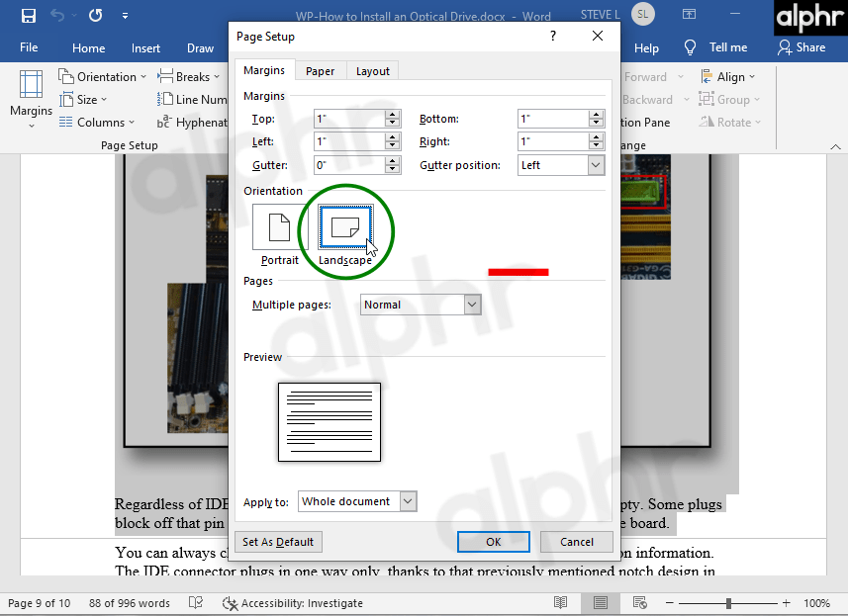Image resolution: width=848 pixels, height=616 pixels.
Task: Open Customize Quick Access Toolbar arrow
Action: click(125, 16)
